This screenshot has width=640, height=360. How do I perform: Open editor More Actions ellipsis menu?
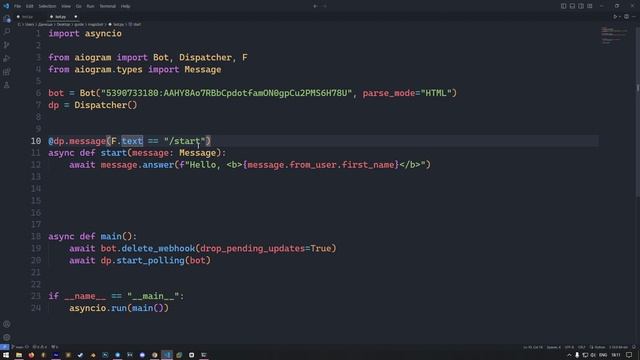click(x=634, y=17)
